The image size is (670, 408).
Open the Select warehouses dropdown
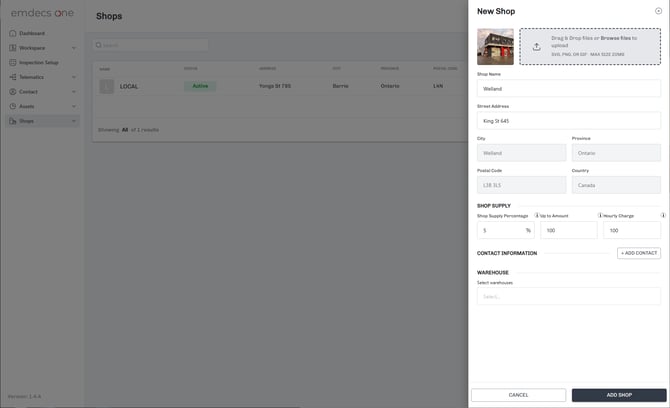point(569,296)
